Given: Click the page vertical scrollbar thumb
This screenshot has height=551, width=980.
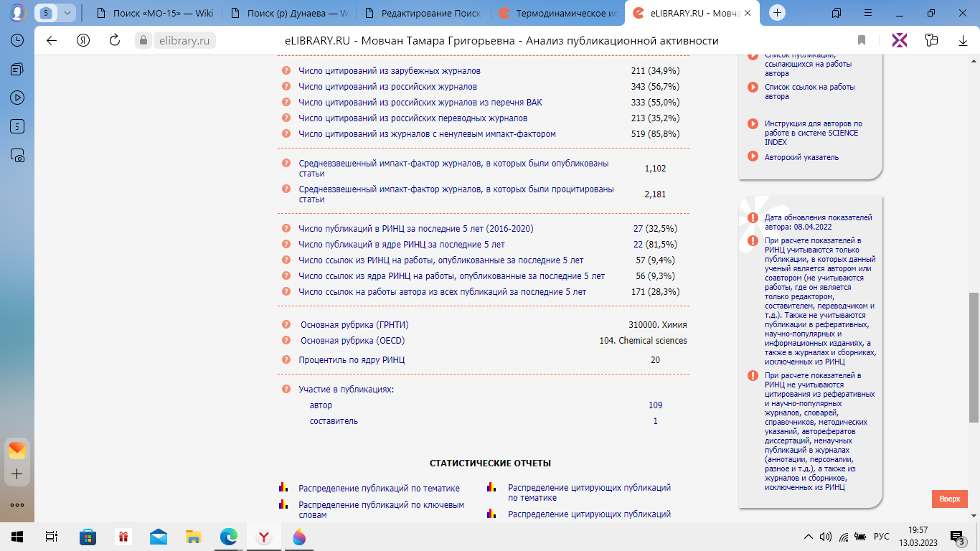Looking at the screenshot, I should (x=974, y=357).
